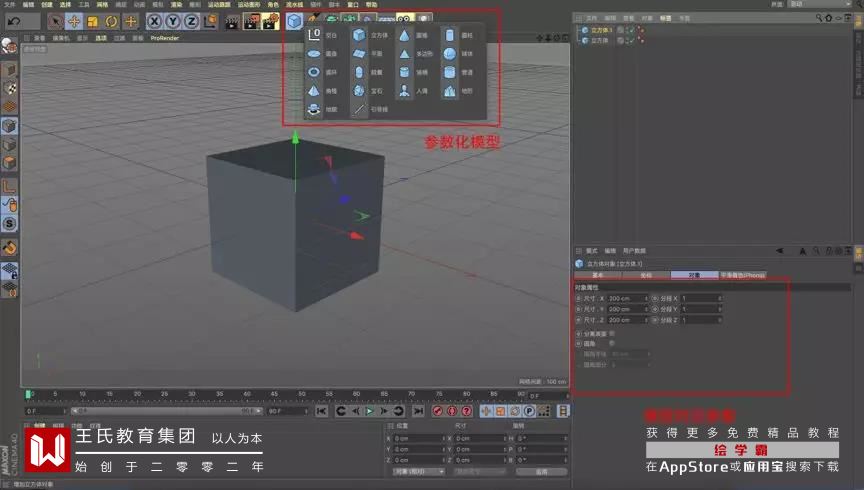Click the Play Forward button
Screen dimensions: 864x490
pyautogui.click(x=370, y=411)
